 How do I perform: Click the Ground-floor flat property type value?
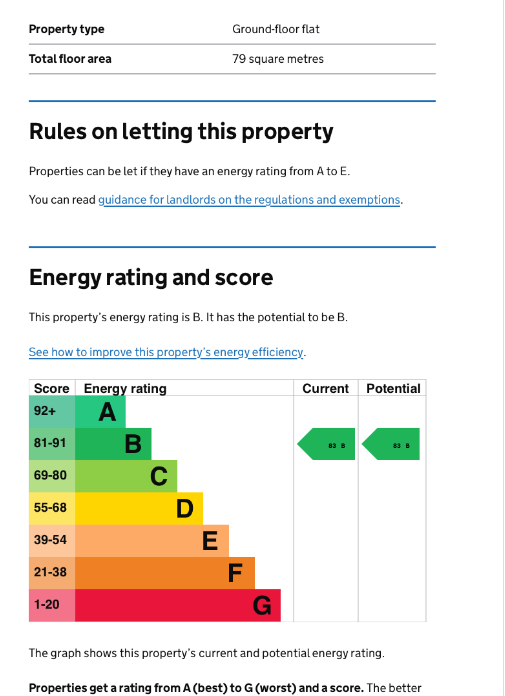click(276, 29)
